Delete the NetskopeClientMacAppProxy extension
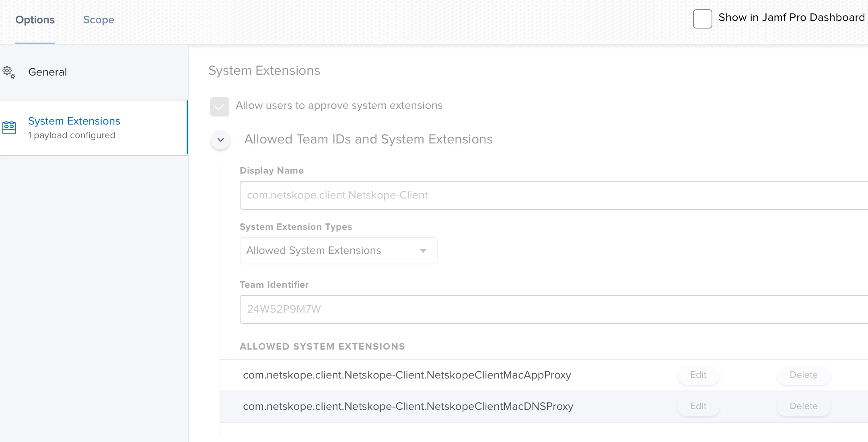The height and width of the screenshot is (442, 868). [803, 375]
